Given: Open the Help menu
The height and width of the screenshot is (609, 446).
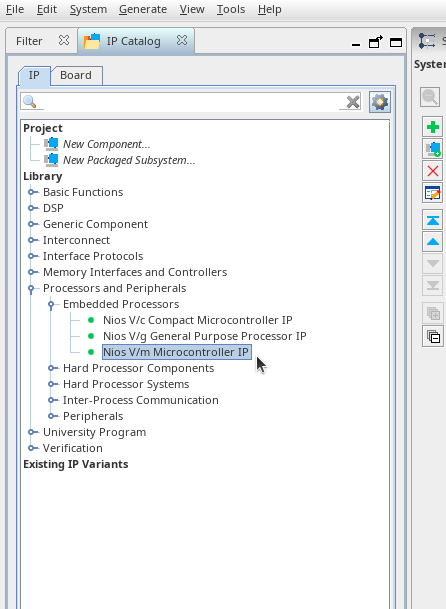Looking at the screenshot, I should pyautogui.click(x=270, y=9).
